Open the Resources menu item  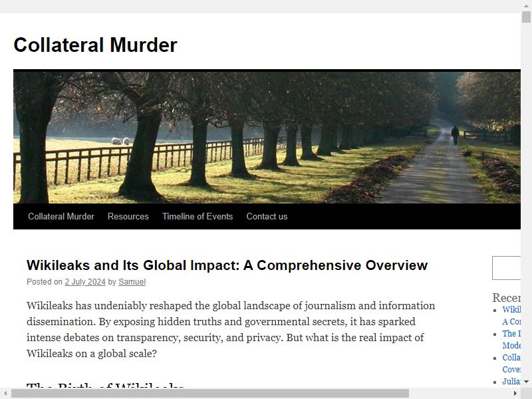point(128,217)
